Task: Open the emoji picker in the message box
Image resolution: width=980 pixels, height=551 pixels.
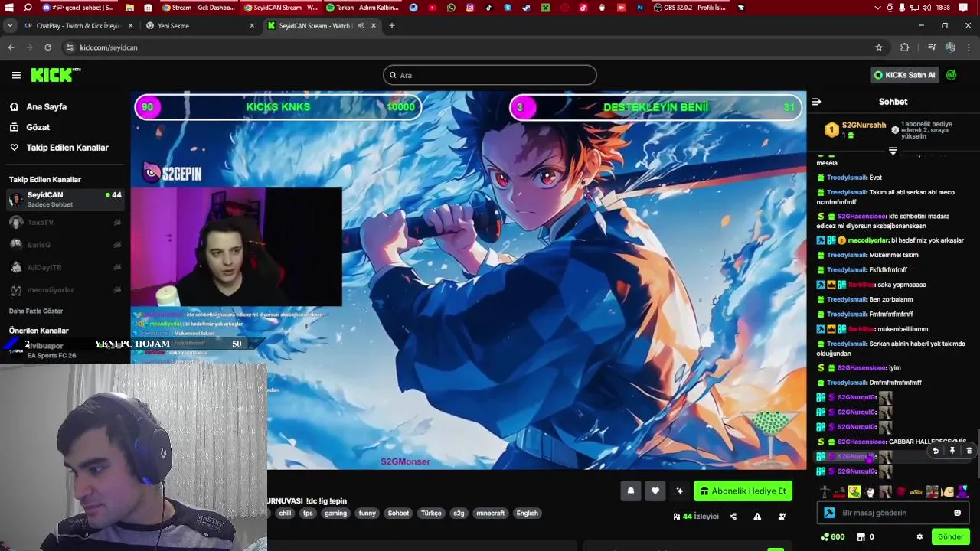Action: point(957,513)
